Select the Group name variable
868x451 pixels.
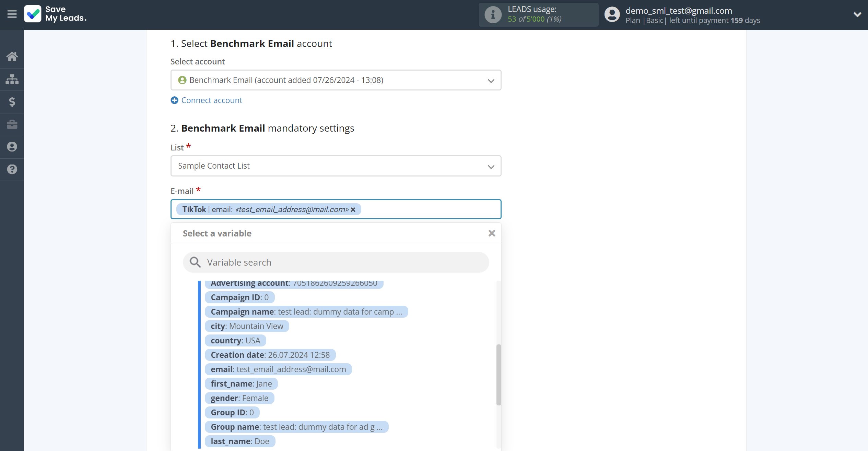click(x=296, y=427)
